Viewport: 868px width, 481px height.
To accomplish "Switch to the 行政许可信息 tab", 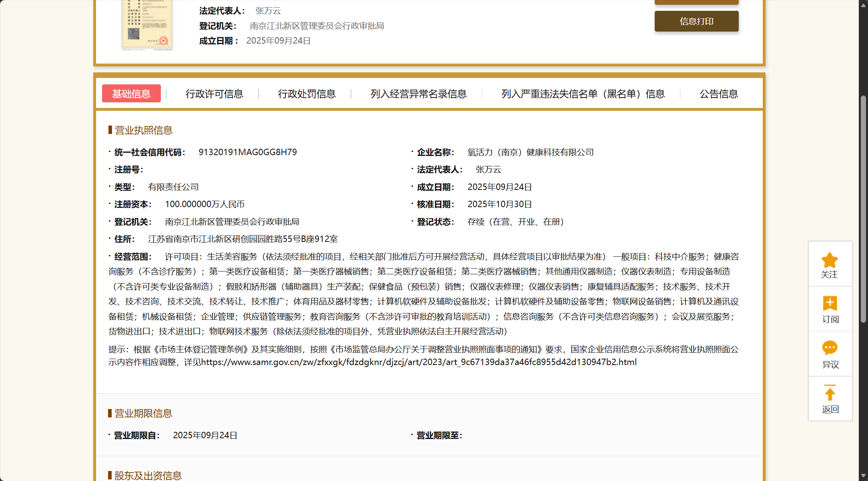I will click(x=214, y=94).
